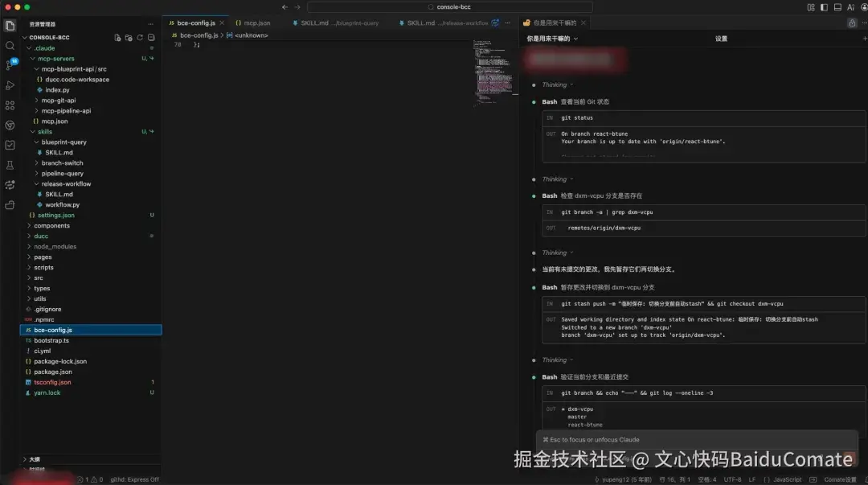This screenshot has height=485, width=868.
Task: Open Customize Layout icon in title bar
Action: 811,7
